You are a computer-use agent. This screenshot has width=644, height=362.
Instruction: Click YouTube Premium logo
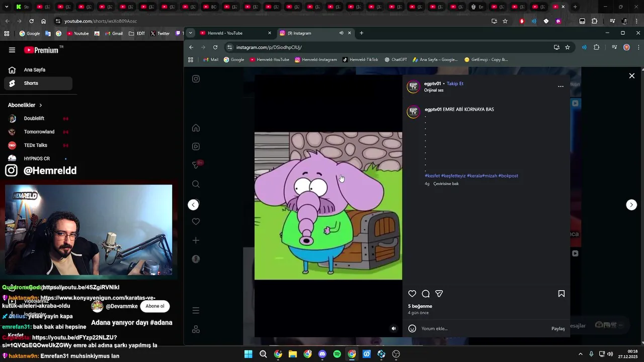point(41,50)
